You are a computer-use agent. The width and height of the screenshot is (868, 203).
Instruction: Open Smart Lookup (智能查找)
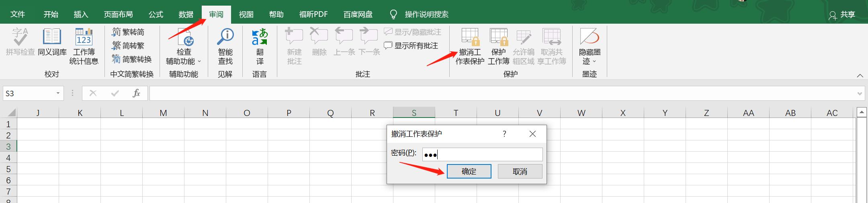coord(225,46)
